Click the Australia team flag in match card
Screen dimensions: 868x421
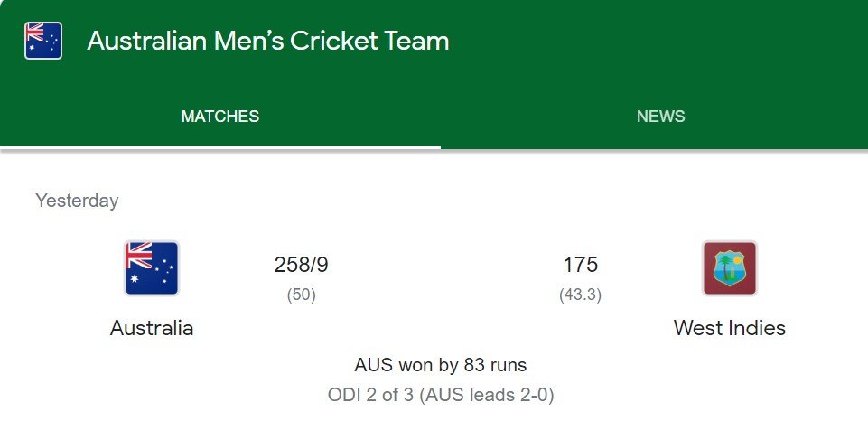click(152, 268)
